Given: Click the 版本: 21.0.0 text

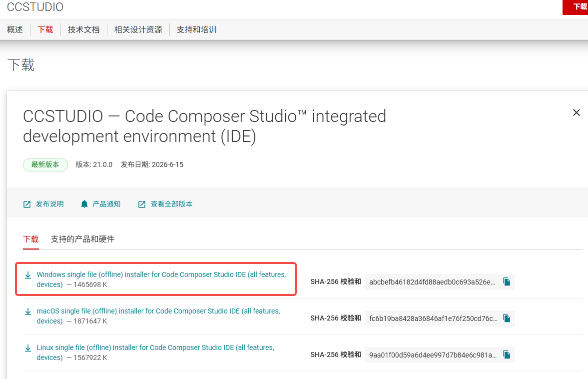Looking at the screenshot, I should tap(94, 164).
